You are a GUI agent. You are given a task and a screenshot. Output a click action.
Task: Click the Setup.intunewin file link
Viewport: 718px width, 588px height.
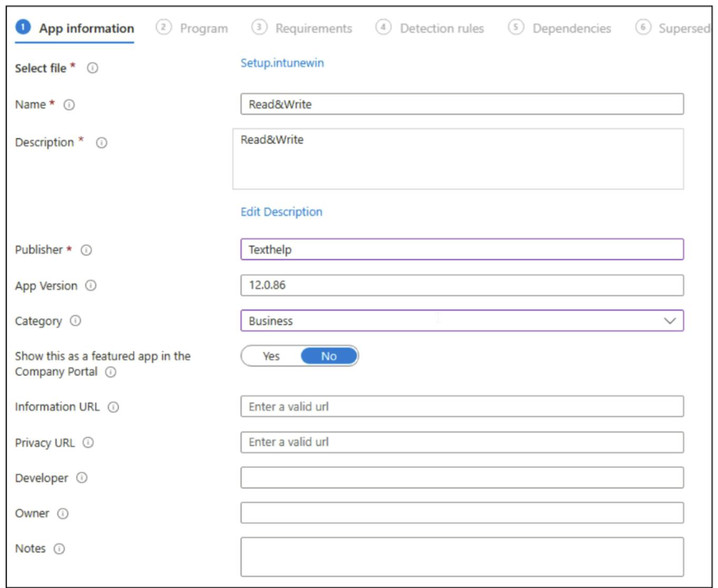pyautogui.click(x=282, y=63)
